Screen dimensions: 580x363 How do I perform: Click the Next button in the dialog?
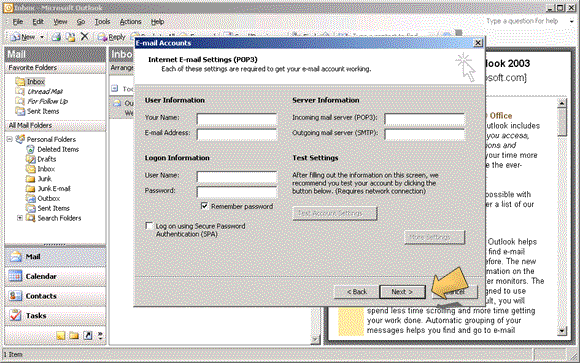402,292
